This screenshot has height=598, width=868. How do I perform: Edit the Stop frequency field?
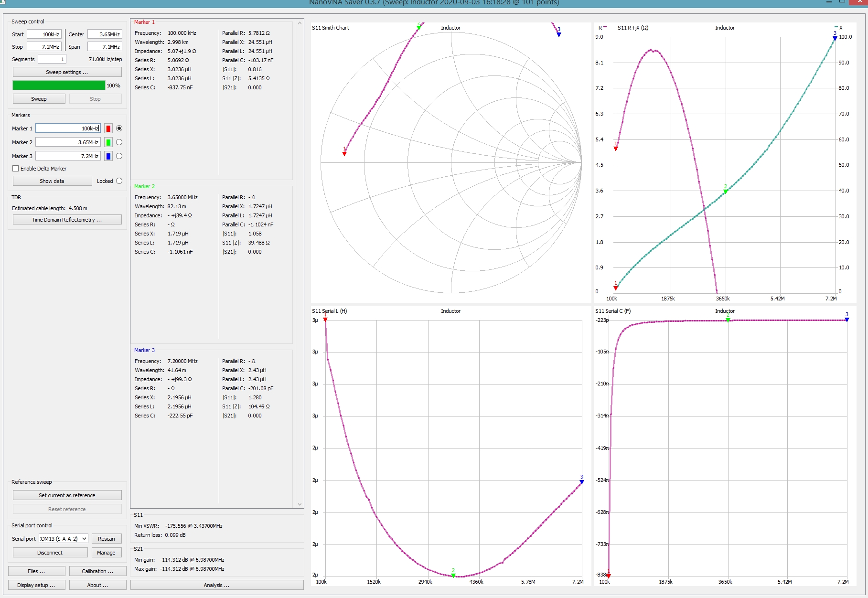click(x=44, y=47)
